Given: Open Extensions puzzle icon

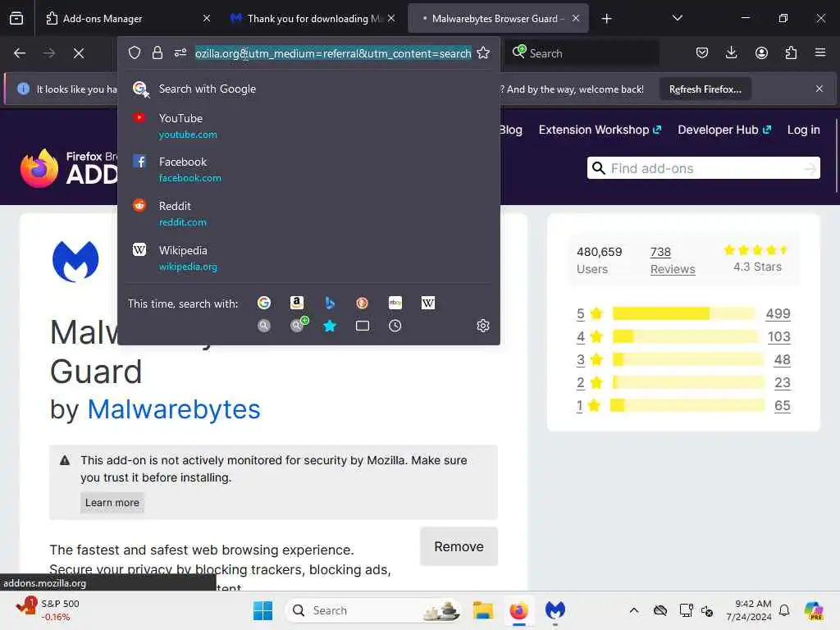Looking at the screenshot, I should (791, 52).
